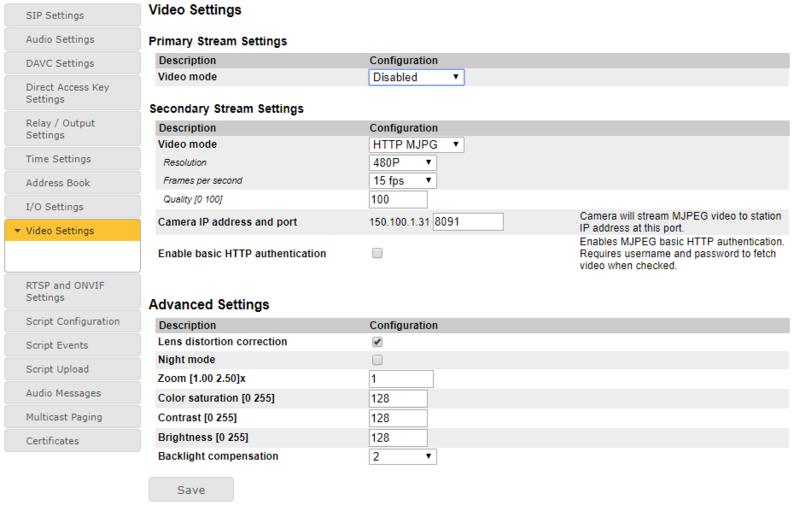Select the Brightness input field
Screen dimensions: 800x511
[398, 438]
